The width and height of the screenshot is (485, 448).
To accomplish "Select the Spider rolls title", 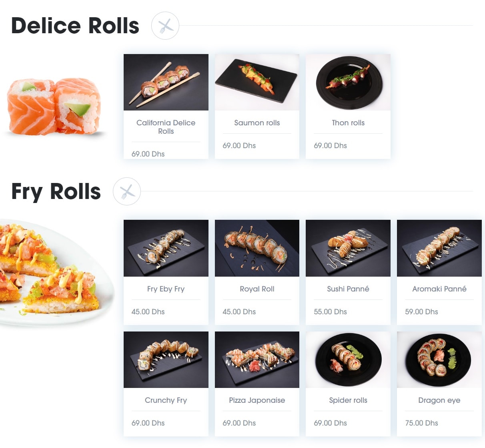I will click(348, 400).
